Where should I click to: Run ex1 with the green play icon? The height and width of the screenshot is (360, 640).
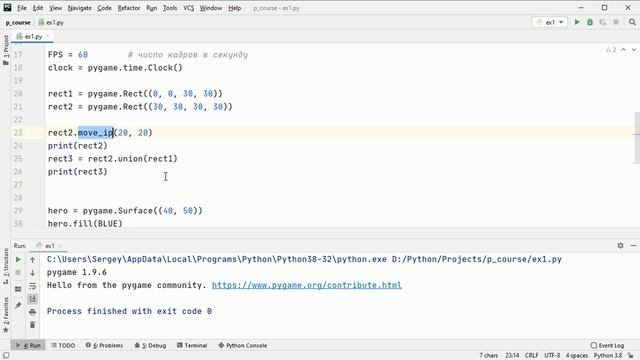tap(577, 22)
